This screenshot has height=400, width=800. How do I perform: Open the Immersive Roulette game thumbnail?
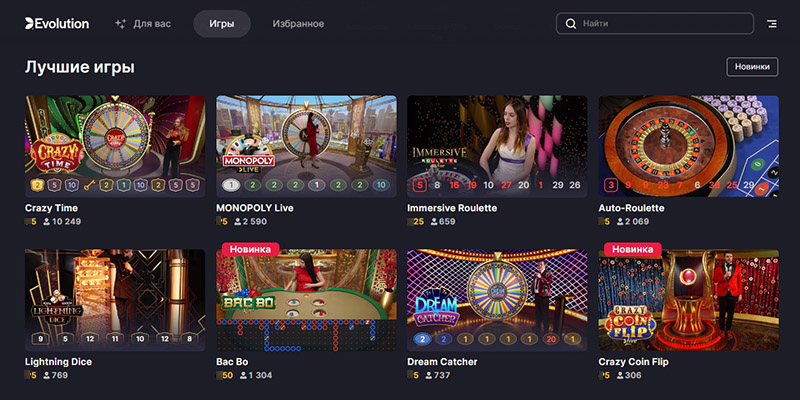click(x=497, y=140)
